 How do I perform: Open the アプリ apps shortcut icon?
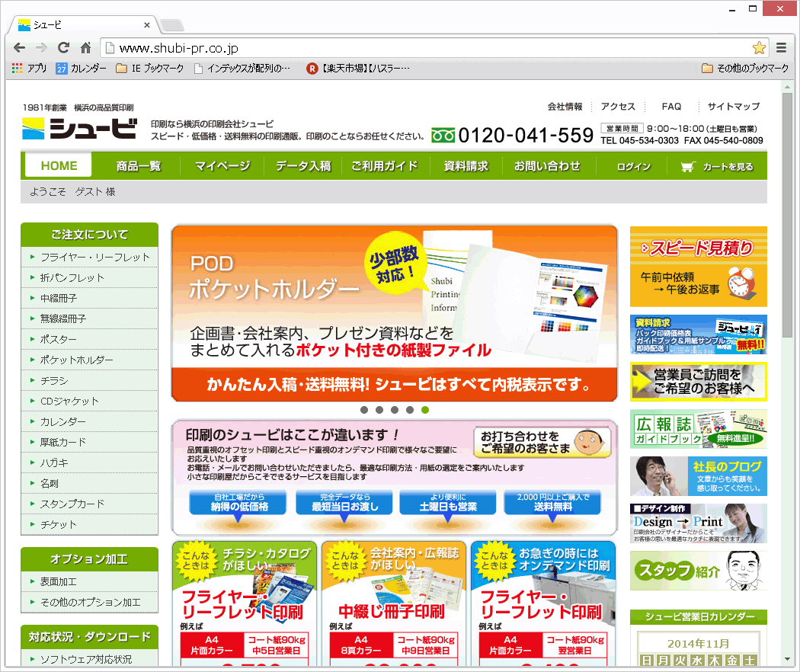click(x=30, y=69)
